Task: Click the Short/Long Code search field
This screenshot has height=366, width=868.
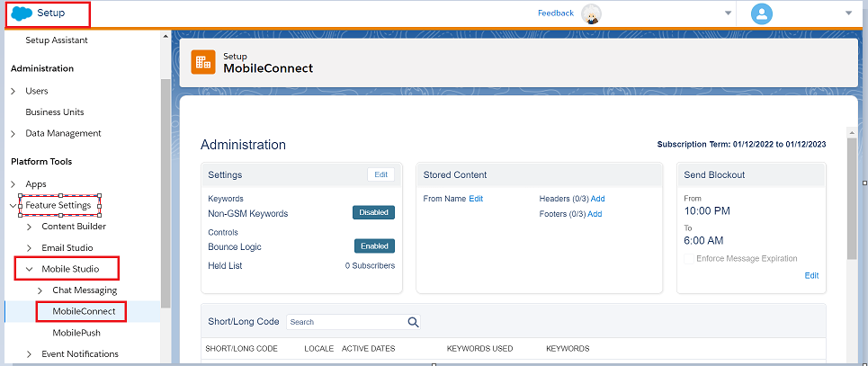Action: click(353, 322)
